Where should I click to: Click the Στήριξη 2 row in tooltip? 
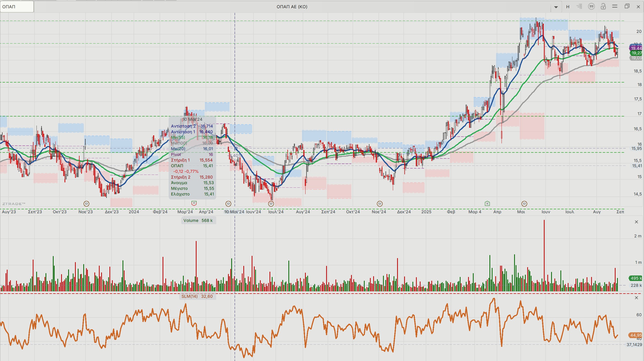coord(192,177)
